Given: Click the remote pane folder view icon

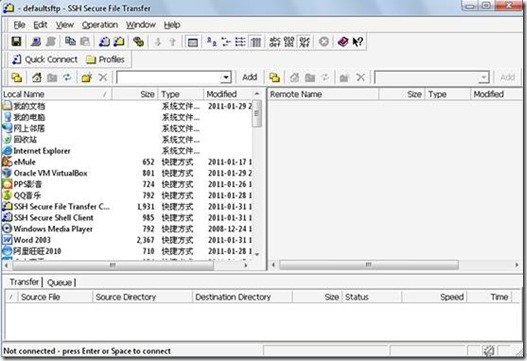Looking at the screenshot, I should pos(275,78).
